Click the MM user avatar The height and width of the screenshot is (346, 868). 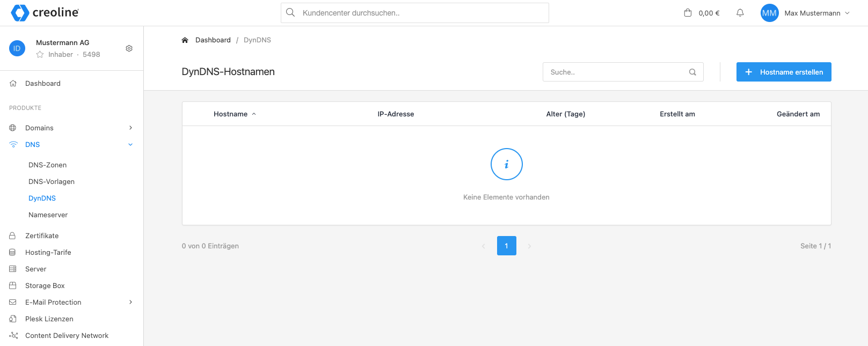coord(769,13)
